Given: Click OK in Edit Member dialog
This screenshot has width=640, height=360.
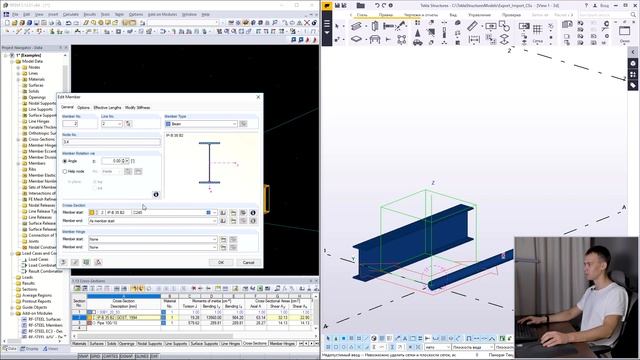Looking at the screenshot, I should click(x=221, y=262).
